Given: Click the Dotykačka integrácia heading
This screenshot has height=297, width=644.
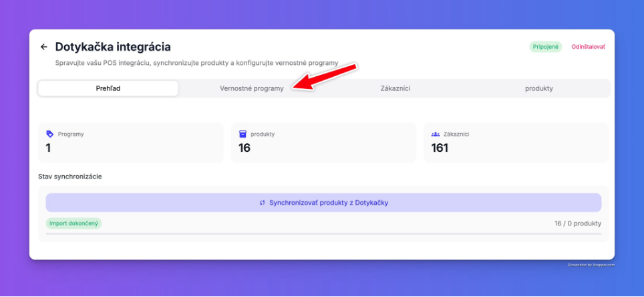Looking at the screenshot, I should click(x=113, y=47).
